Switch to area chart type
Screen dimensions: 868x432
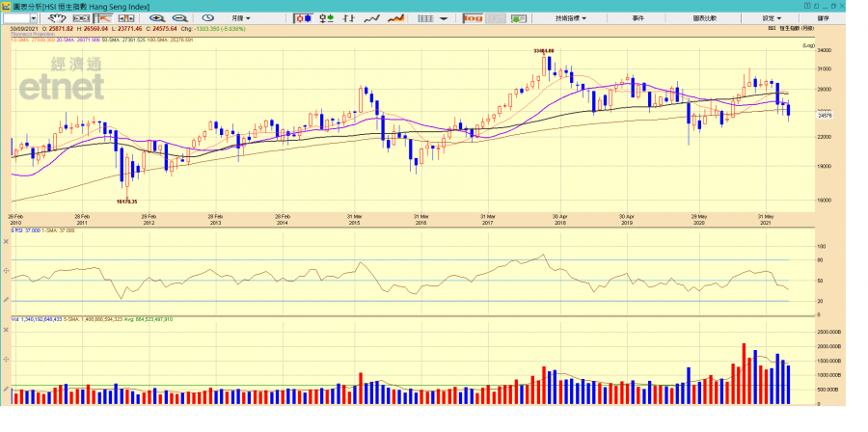(x=394, y=18)
